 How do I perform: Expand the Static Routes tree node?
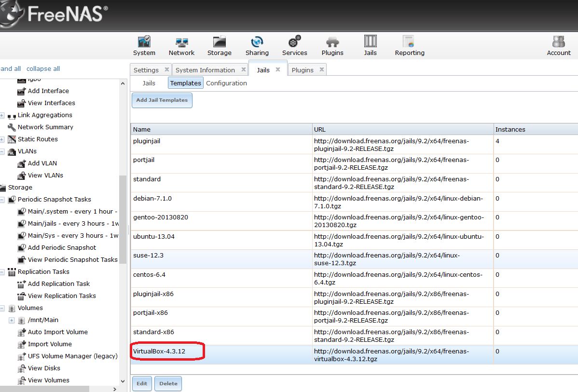point(2,139)
